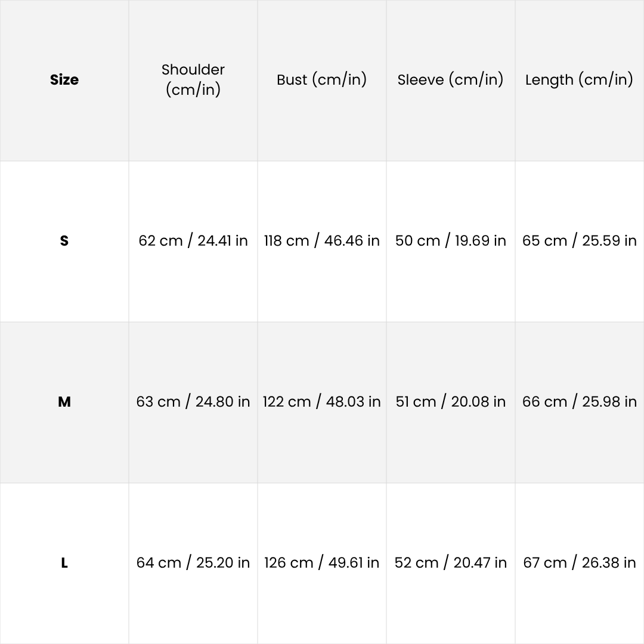Image resolution: width=644 pixels, height=644 pixels.
Task: Select the L size row label
Action: (64, 563)
